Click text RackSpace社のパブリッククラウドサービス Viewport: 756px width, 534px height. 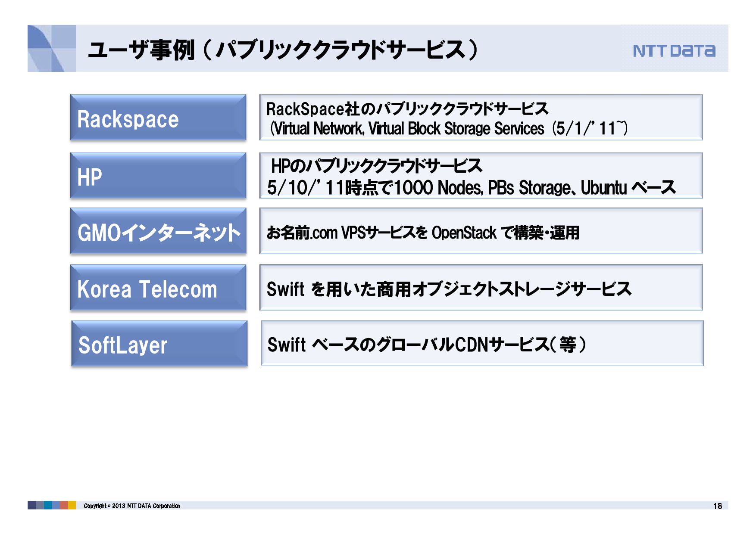pos(407,109)
